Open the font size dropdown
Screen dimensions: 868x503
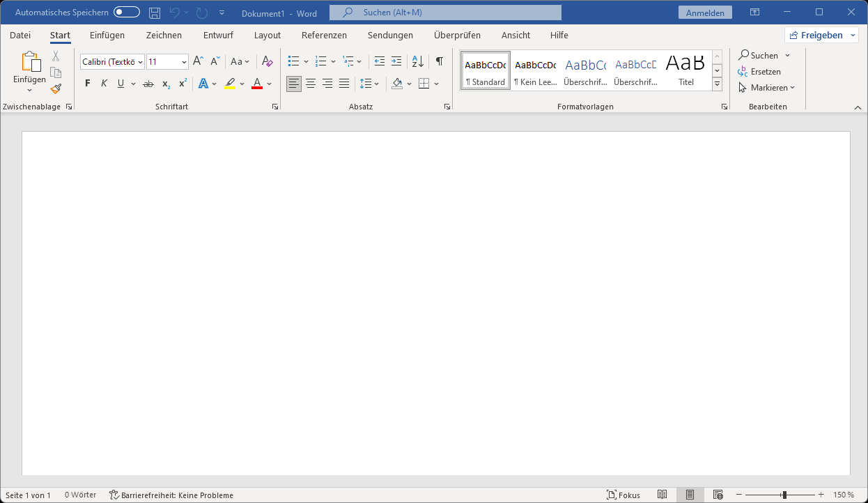(184, 62)
